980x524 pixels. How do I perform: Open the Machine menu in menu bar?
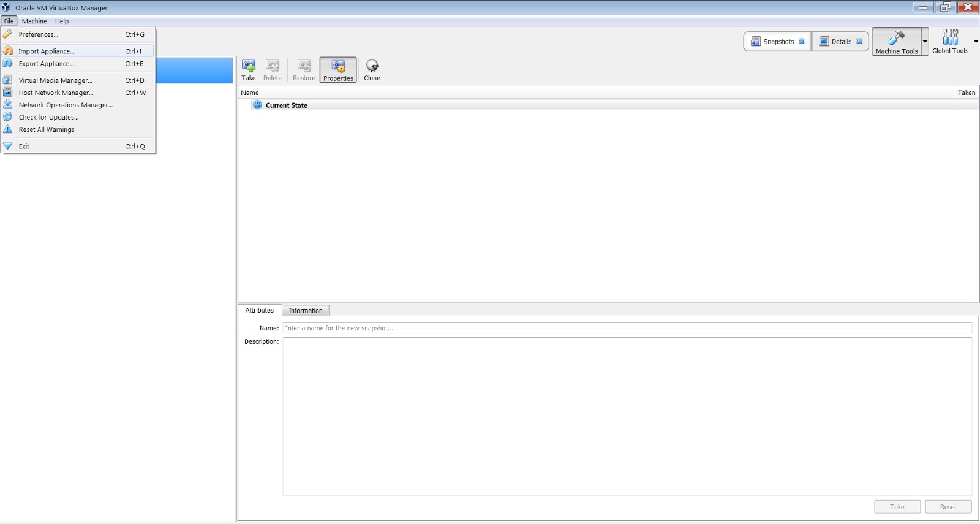click(34, 21)
